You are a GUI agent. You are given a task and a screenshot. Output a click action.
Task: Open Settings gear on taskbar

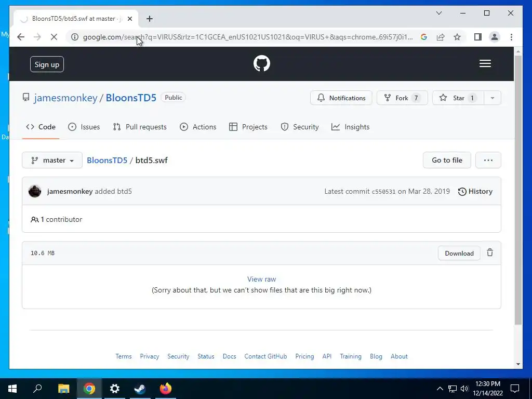(x=115, y=389)
